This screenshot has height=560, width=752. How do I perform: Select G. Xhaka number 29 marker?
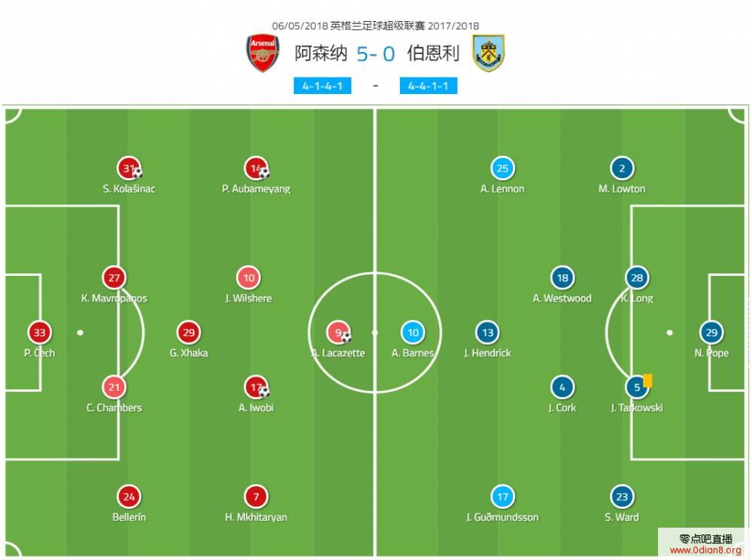point(189,332)
